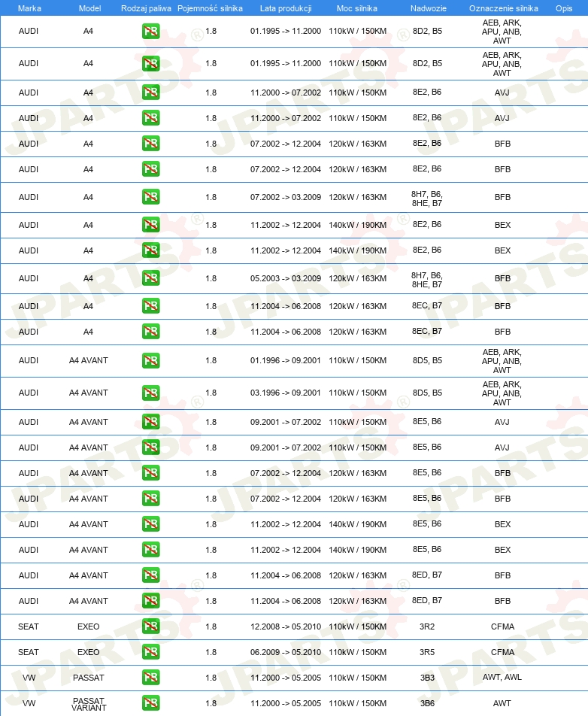Click A4 AVANT model in 01.1996 row
This screenshot has width=588, height=716.
pos(89,361)
